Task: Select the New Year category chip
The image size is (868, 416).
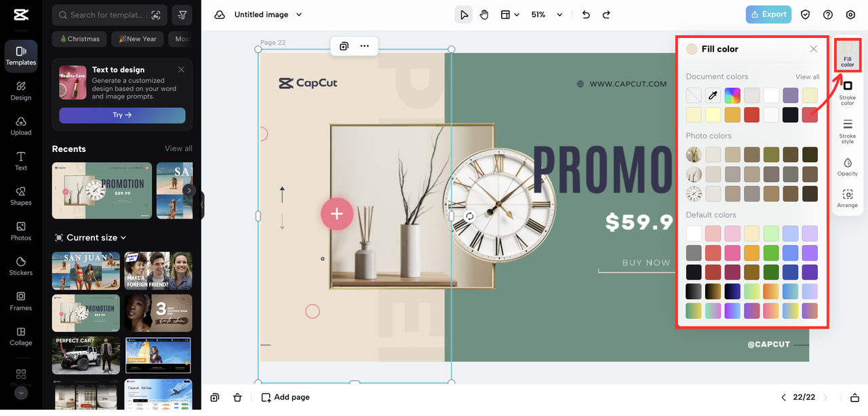Action: [138, 39]
